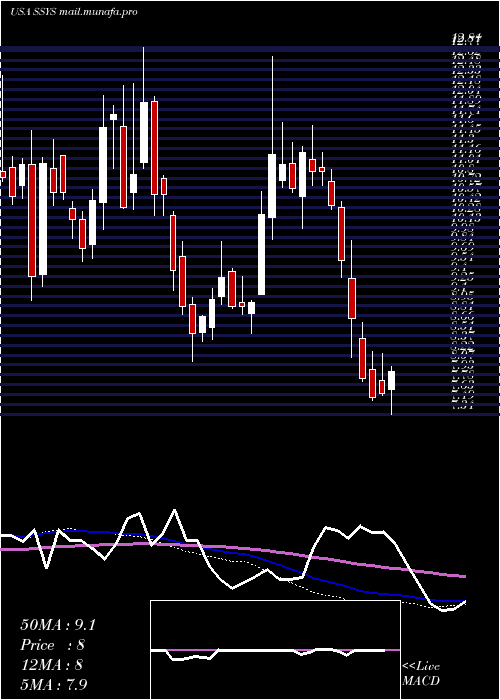Click the last white candlestick on the chart
This screenshot has width=500, height=700.
392,380
